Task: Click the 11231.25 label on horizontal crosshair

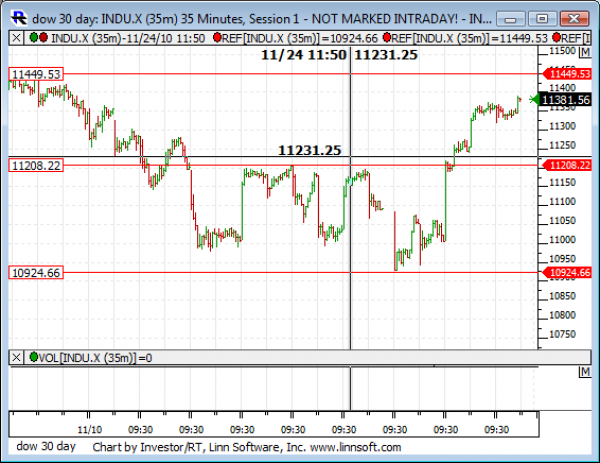Action: point(309,150)
